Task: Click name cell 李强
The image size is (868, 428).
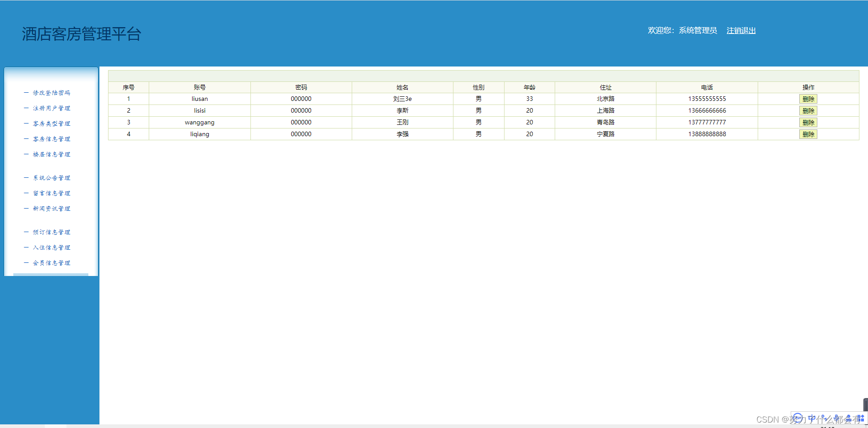Action: (402, 134)
